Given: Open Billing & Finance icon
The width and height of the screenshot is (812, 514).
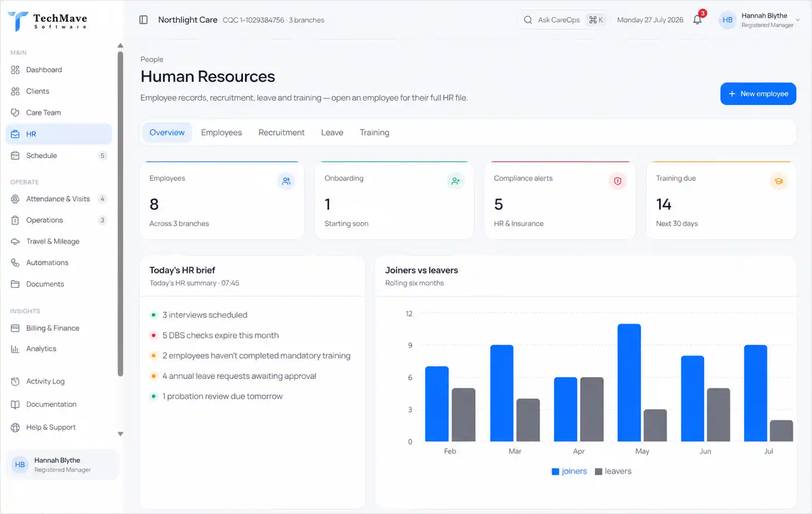Looking at the screenshot, I should tap(15, 328).
